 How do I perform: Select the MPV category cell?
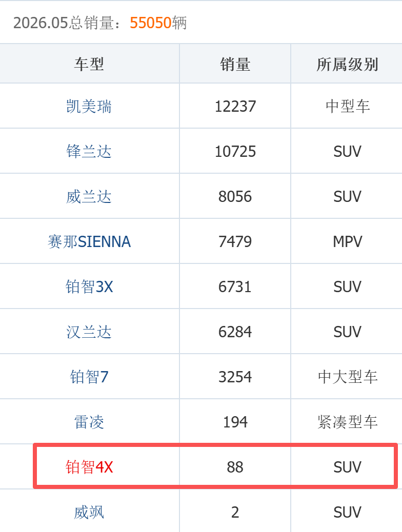click(347, 241)
